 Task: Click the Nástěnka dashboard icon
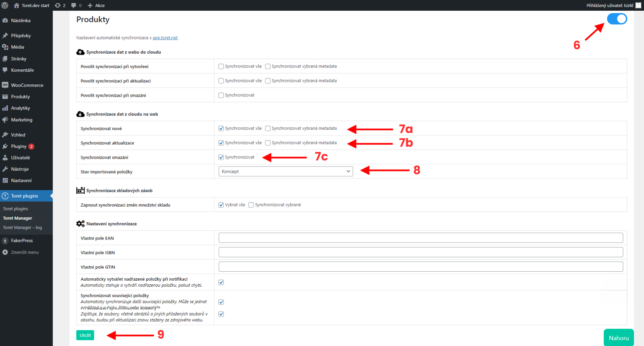[x=5, y=20]
